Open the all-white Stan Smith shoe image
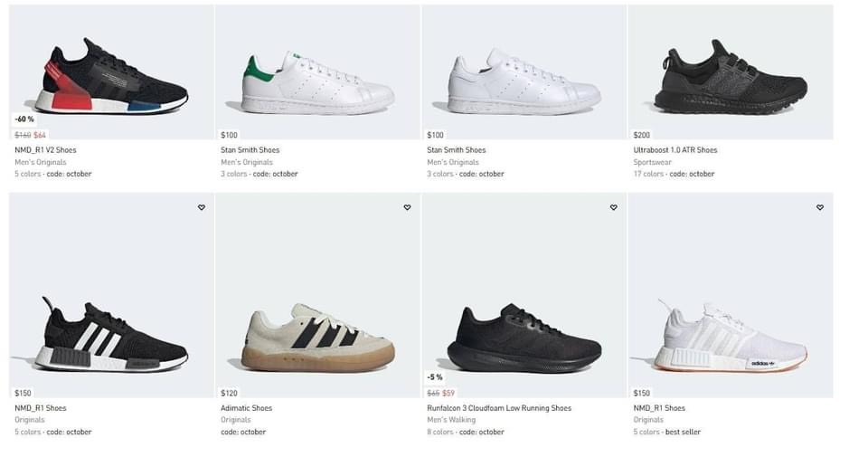 click(x=524, y=83)
